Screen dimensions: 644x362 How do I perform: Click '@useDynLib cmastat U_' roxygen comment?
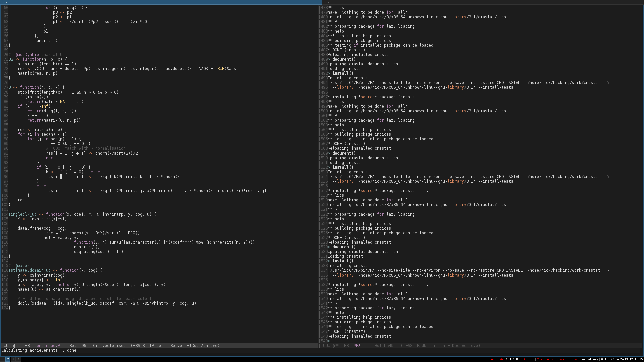(40, 55)
